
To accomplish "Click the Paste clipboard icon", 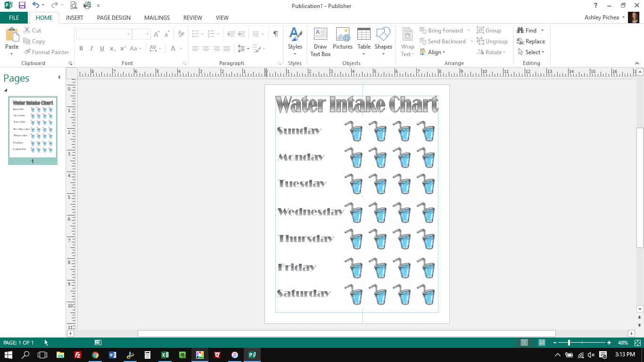I will click(x=11, y=35).
